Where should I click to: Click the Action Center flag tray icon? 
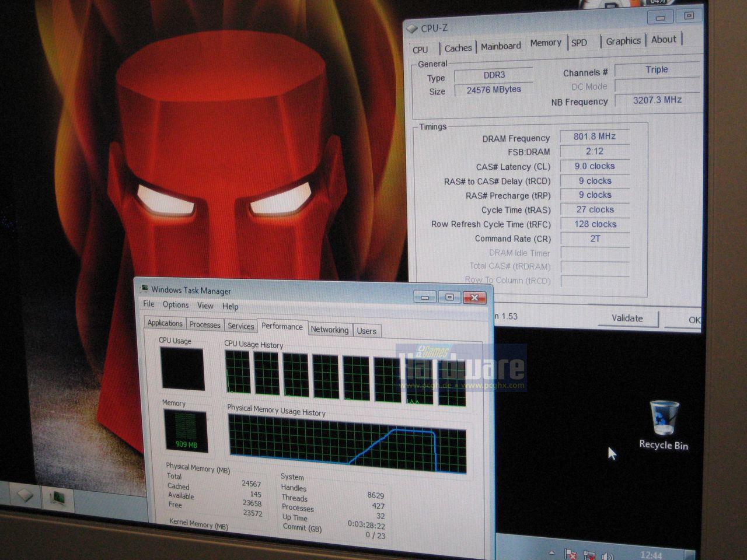[571, 554]
